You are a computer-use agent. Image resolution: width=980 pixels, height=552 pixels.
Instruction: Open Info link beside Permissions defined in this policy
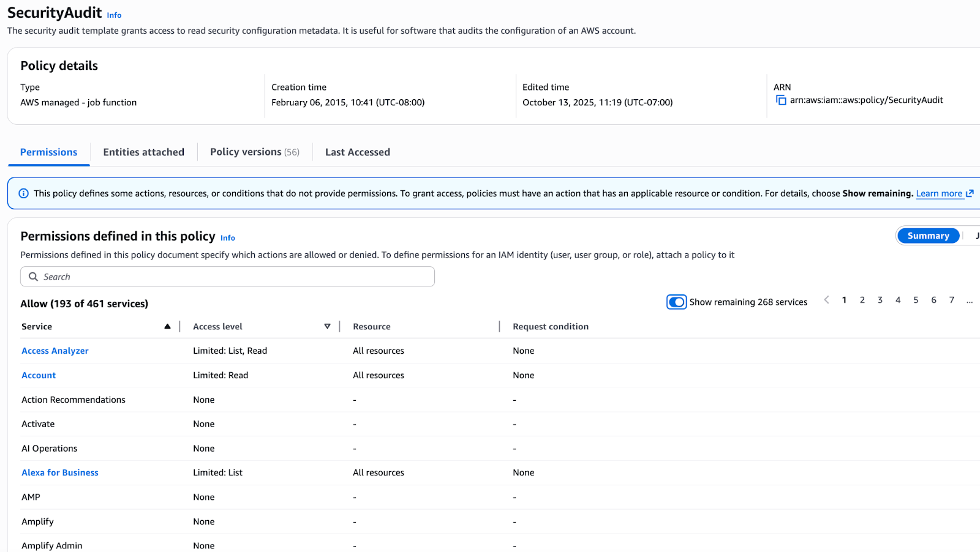(228, 238)
